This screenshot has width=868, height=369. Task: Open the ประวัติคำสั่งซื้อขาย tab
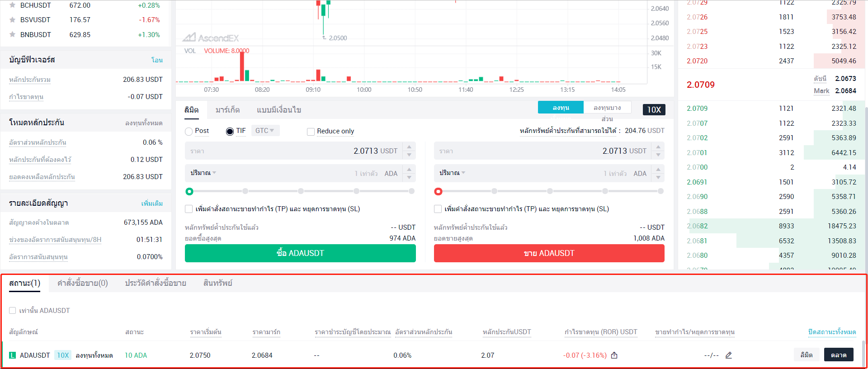pos(156,283)
